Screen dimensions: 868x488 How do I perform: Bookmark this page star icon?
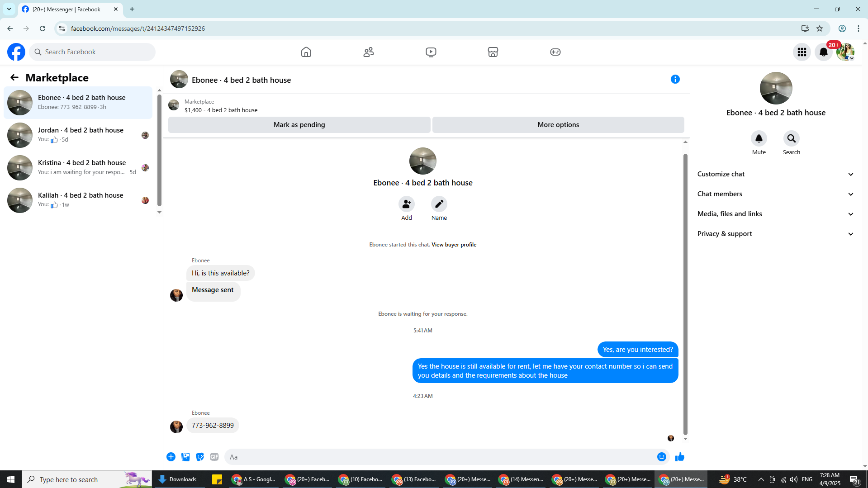[x=820, y=28]
